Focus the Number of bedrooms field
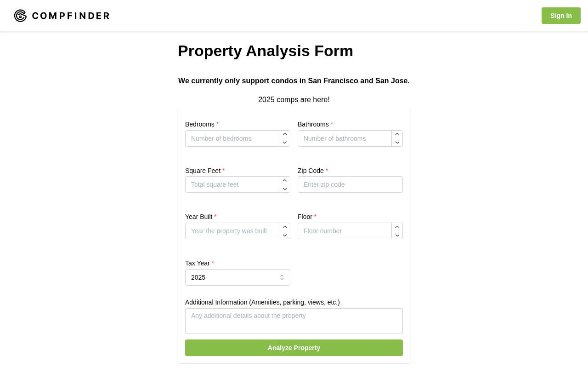Screen dimensions: 588x368 [x=232, y=138]
